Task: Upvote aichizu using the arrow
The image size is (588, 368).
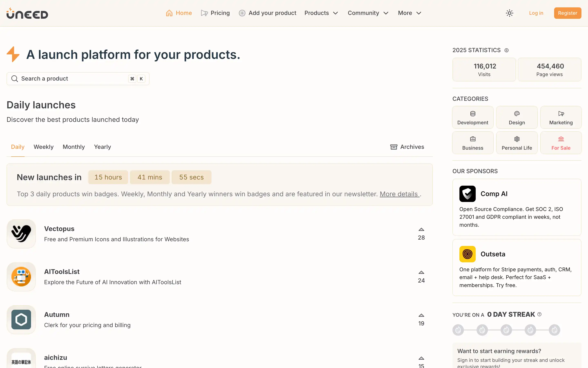Action: tap(421, 358)
